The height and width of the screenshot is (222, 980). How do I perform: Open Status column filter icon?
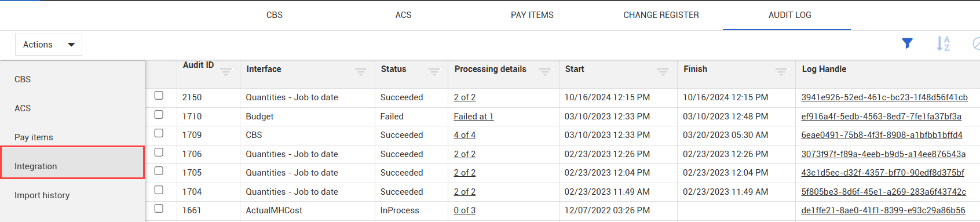point(434,71)
